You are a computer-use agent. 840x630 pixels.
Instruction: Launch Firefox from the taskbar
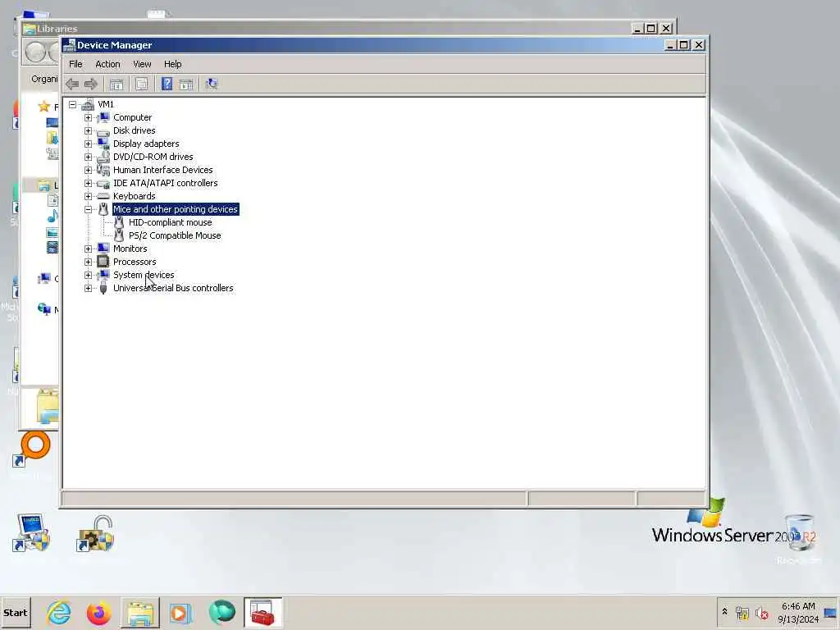click(99, 612)
